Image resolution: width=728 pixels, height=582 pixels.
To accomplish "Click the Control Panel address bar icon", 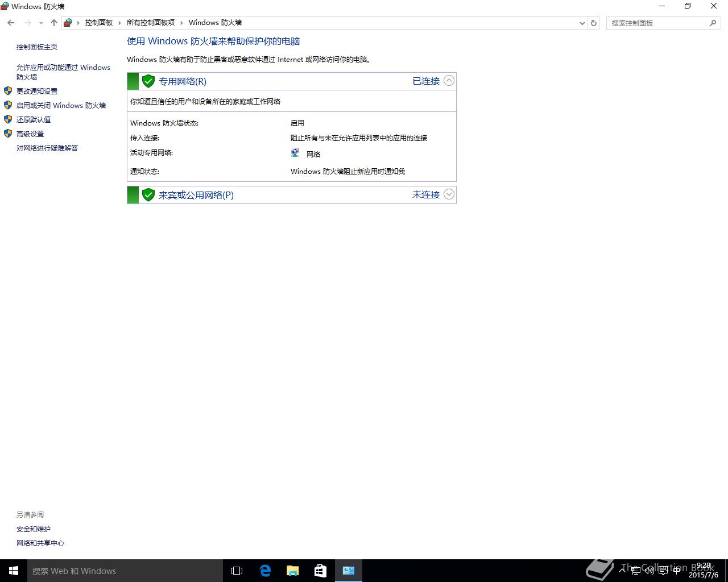I will [x=68, y=23].
